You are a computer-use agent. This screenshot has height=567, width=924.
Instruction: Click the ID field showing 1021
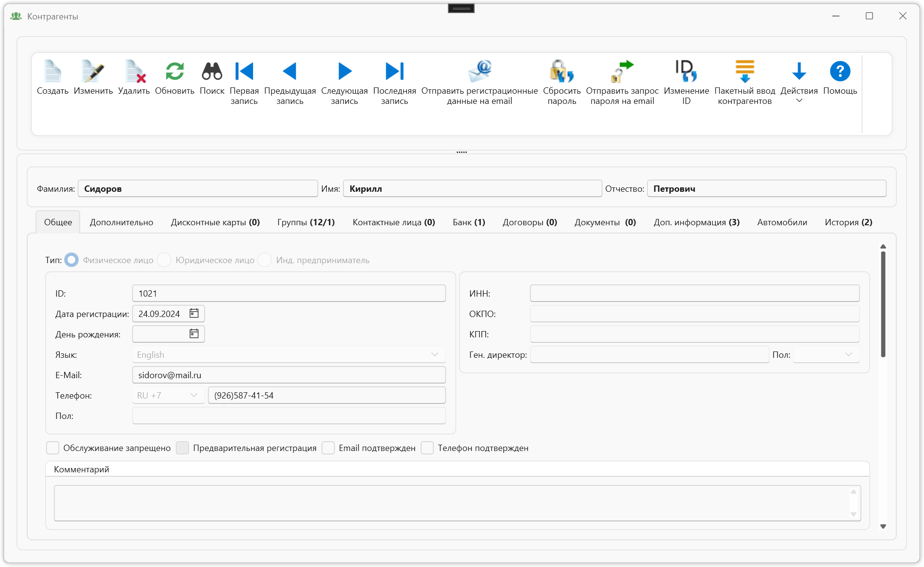tap(289, 293)
